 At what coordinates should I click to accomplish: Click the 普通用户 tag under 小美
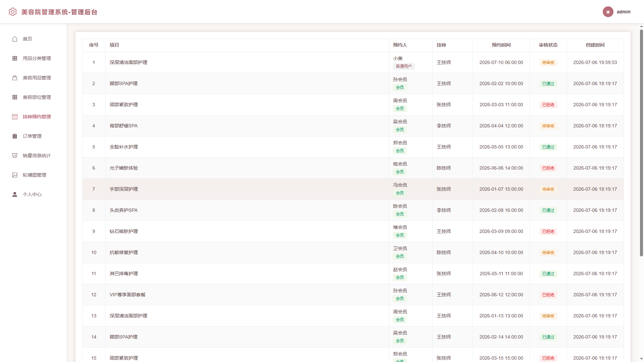tap(404, 66)
